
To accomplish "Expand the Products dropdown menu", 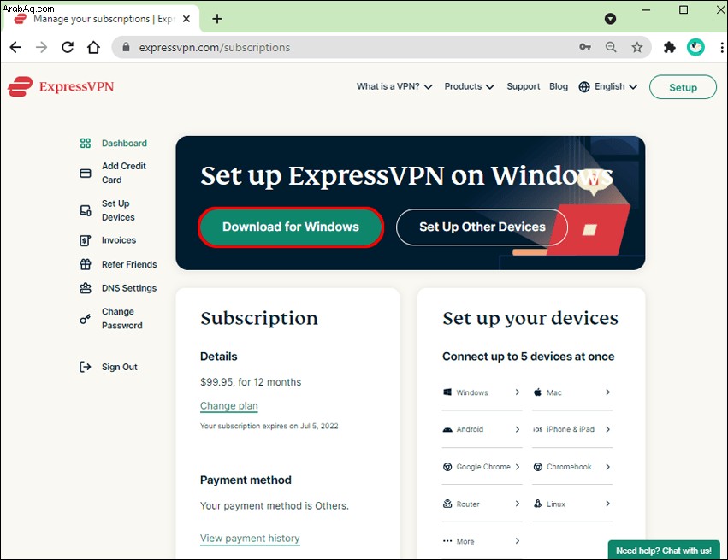I will click(x=470, y=86).
